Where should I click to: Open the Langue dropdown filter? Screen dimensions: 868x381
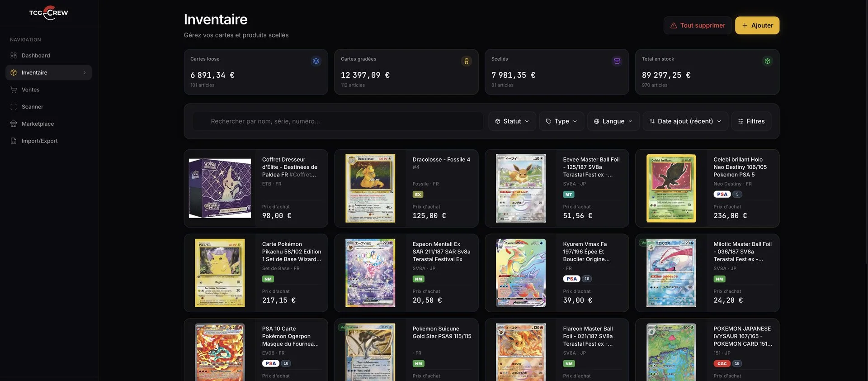[x=613, y=121]
